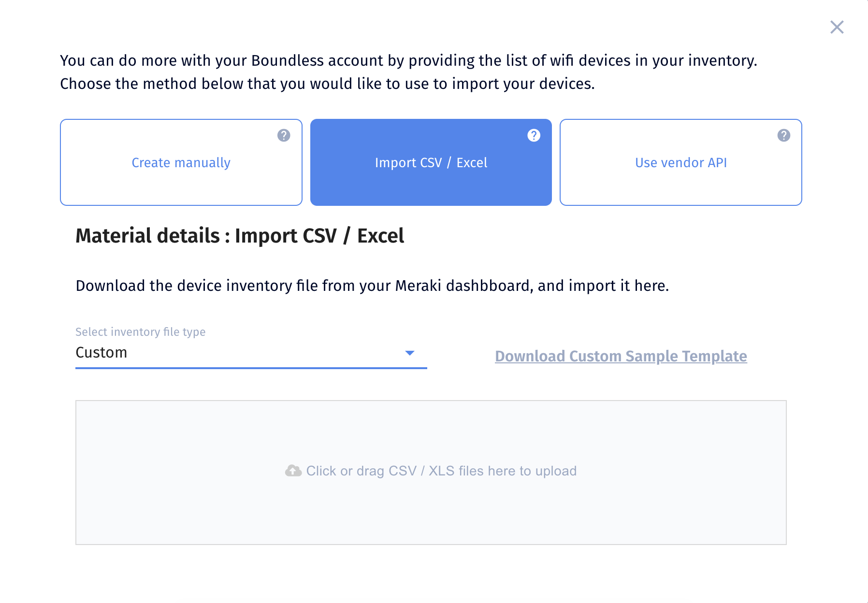Click the cloud upload icon

(293, 471)
